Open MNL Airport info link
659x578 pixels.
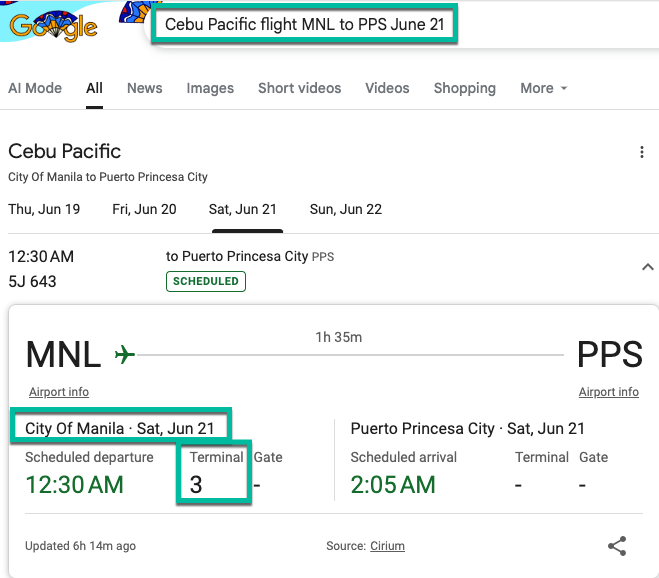(x=59, y=392)
